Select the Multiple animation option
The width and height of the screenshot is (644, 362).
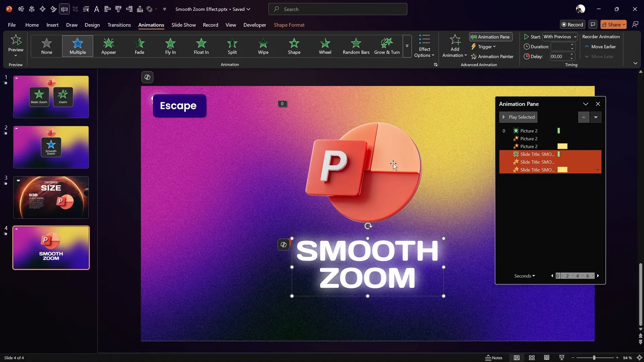pyautogui.click(x=77, y=46)
